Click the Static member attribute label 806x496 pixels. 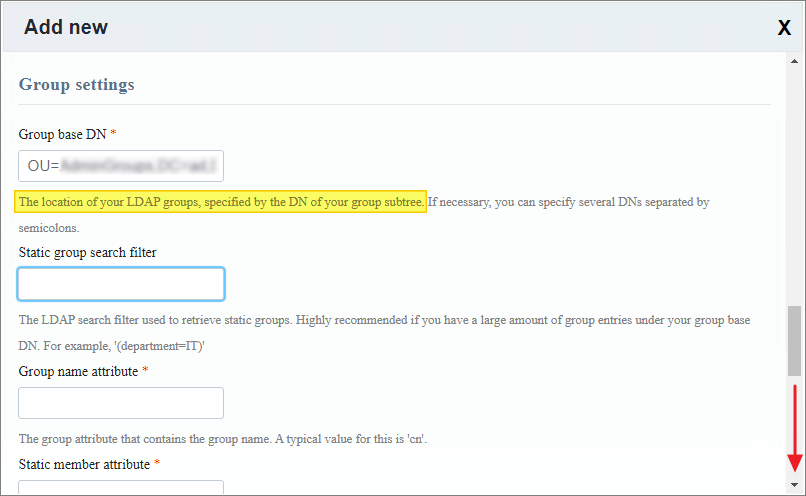[84, 464]
